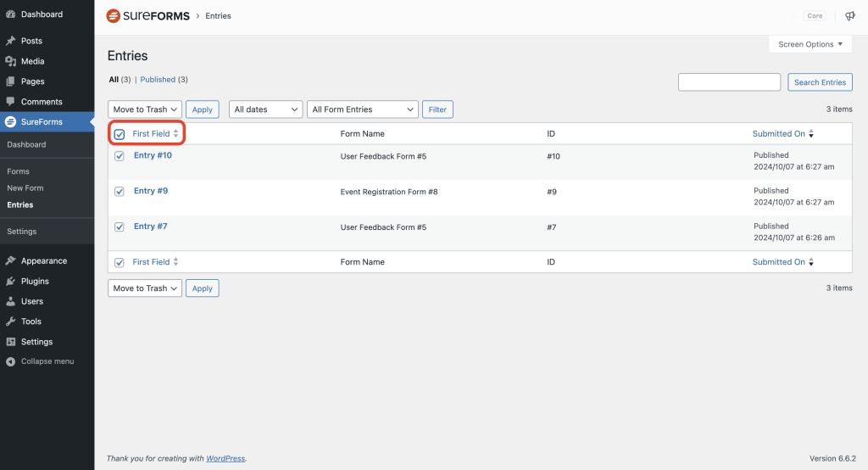
Task: Open the megaphone announcements icon
Action: 849,16
